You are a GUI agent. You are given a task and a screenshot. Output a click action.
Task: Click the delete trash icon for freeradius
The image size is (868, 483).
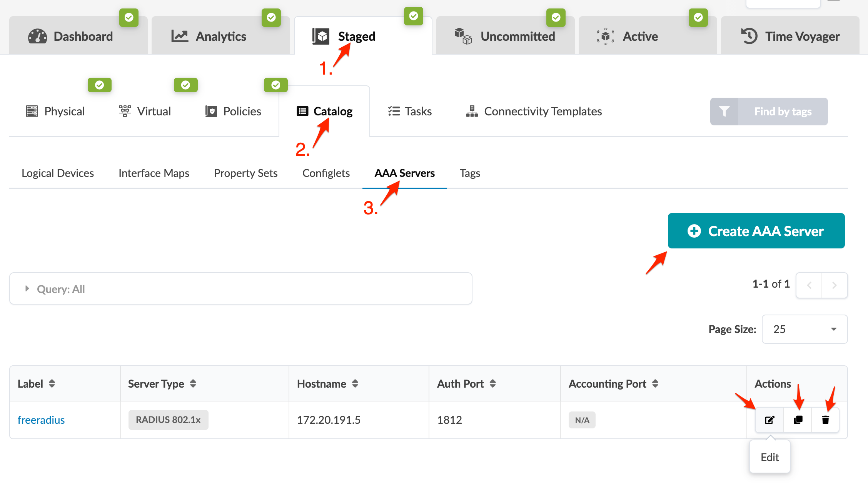click(825, 420)
